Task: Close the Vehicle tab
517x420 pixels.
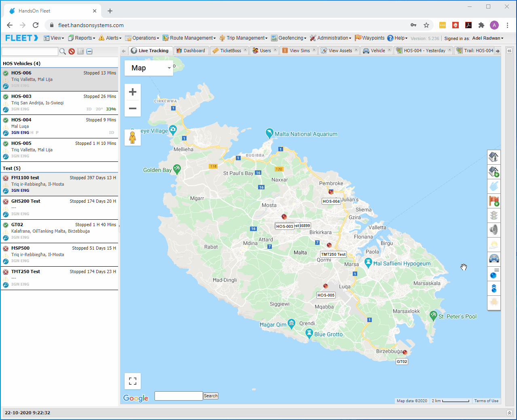Action: click(x=389, y=50)
